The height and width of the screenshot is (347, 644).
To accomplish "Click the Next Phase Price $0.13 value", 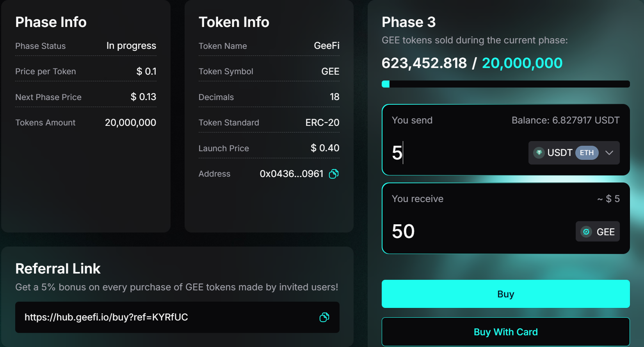I will click(x=143, y=97).
